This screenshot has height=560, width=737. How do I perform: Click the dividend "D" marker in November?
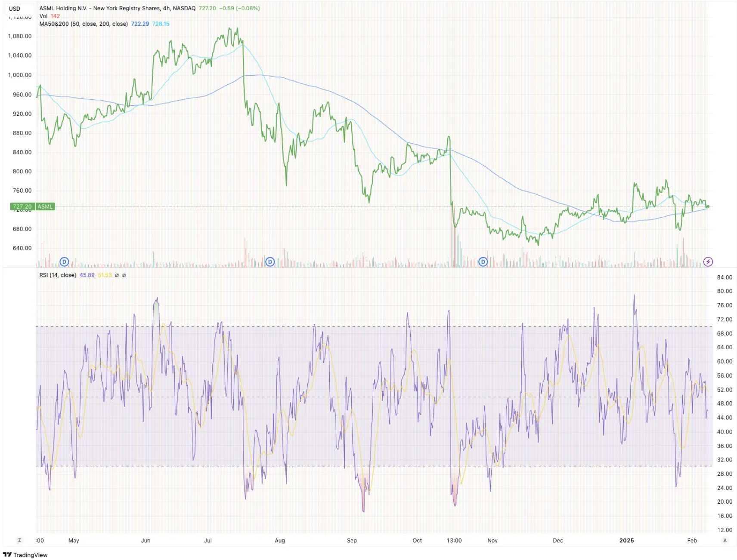click(483, 261)
